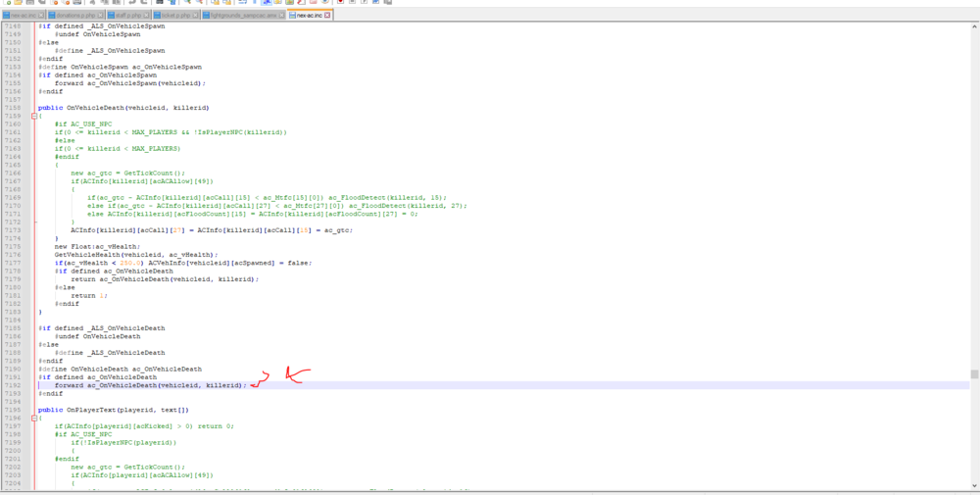This screenshot has height=495, width=980.
Task: Close the donations.p.php tab
Action: (100, 15)
